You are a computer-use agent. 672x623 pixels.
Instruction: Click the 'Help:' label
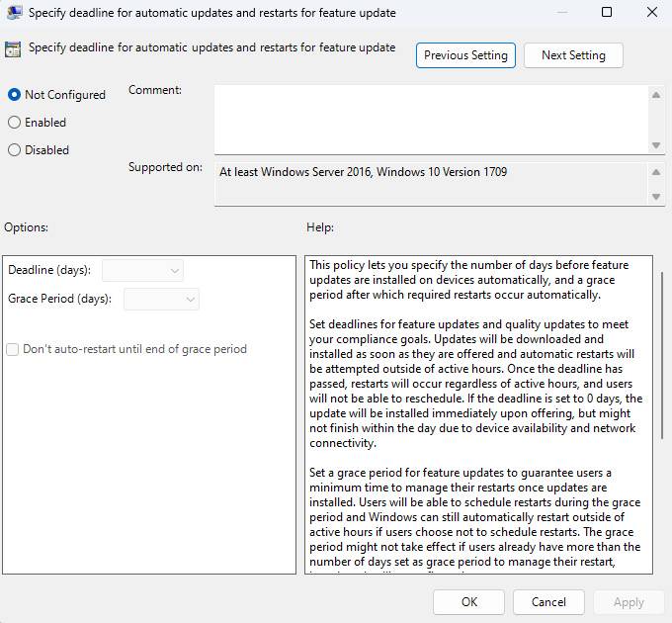(x=320, y=227)
